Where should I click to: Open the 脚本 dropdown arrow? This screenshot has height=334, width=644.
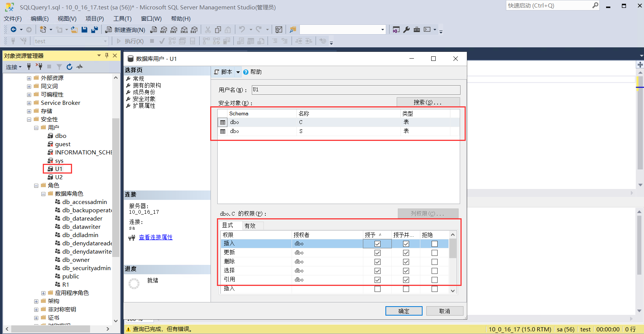pyautogui.click(x=238, y=72)
